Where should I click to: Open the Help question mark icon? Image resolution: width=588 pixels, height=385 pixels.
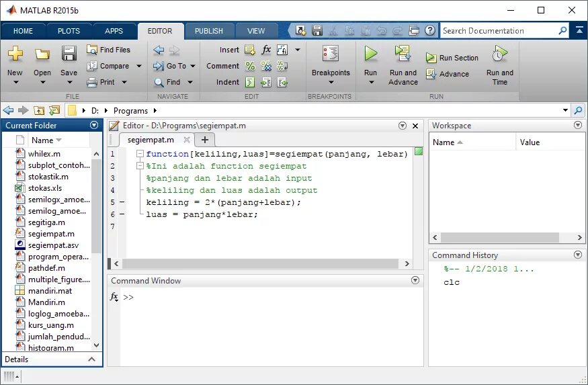tap(430, 30)
